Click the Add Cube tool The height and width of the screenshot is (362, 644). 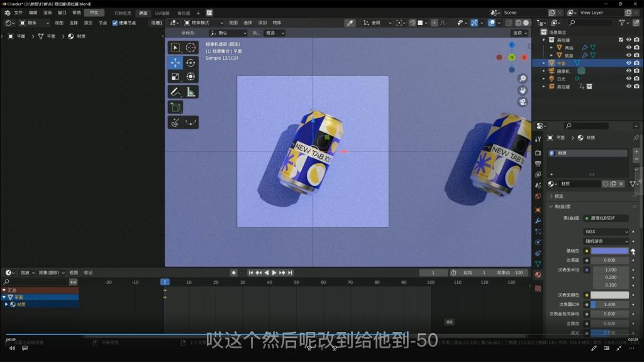175,107
